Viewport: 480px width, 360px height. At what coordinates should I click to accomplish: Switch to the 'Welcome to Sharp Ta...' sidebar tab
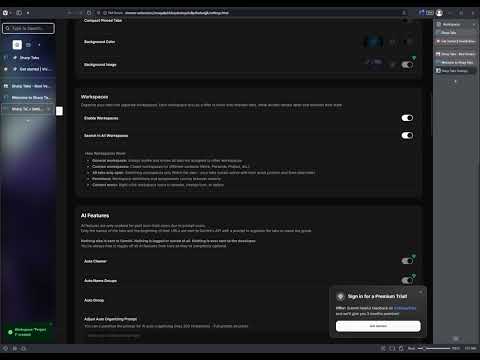pos(28,98)
